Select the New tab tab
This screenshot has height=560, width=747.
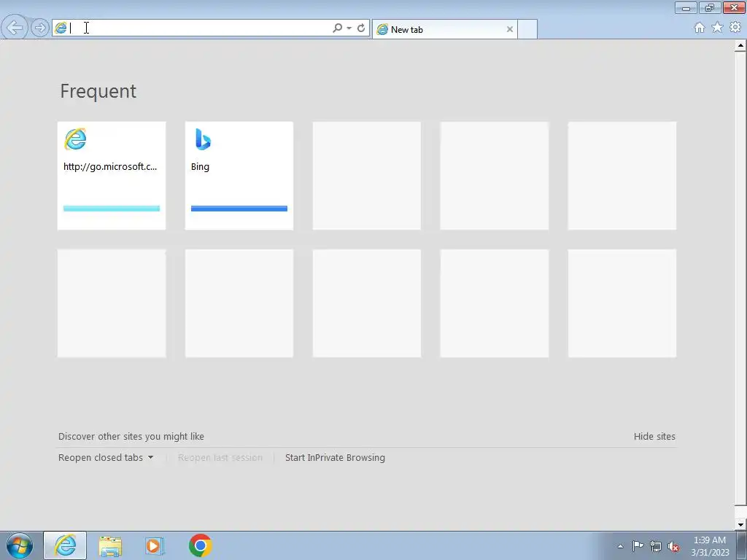point(444,29)
